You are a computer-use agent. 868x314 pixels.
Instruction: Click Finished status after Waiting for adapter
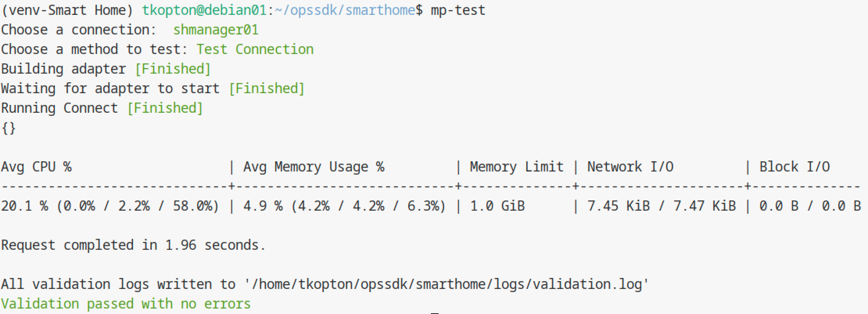267,88
